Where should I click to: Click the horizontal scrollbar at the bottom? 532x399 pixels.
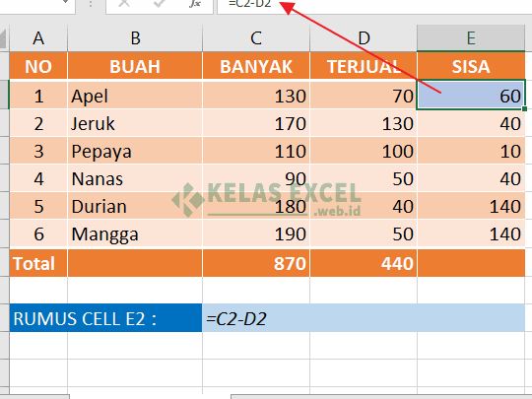point(381,397)
